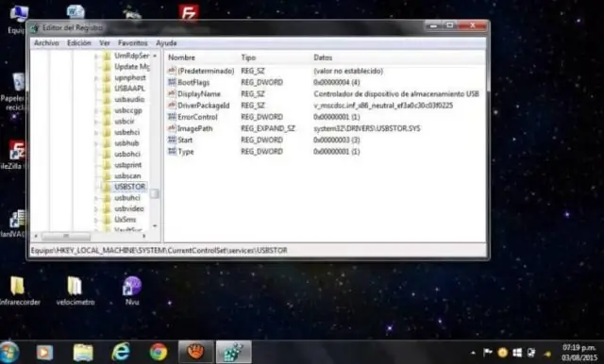Open Internet Explorer from the taskbar
Viewport: 604px width, 364px height.
tap(121, 352)
